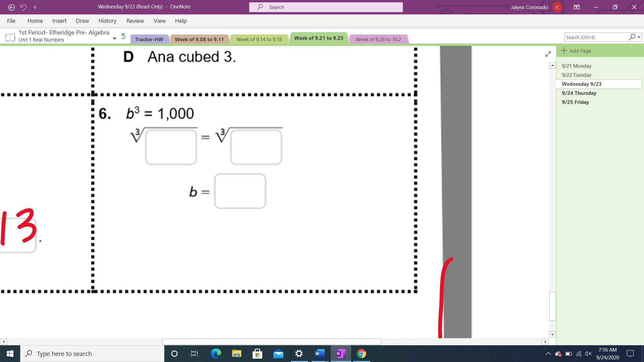Open search scope dropdown arrow
This screenshot has height=362, width=644.
pos(639,37)
